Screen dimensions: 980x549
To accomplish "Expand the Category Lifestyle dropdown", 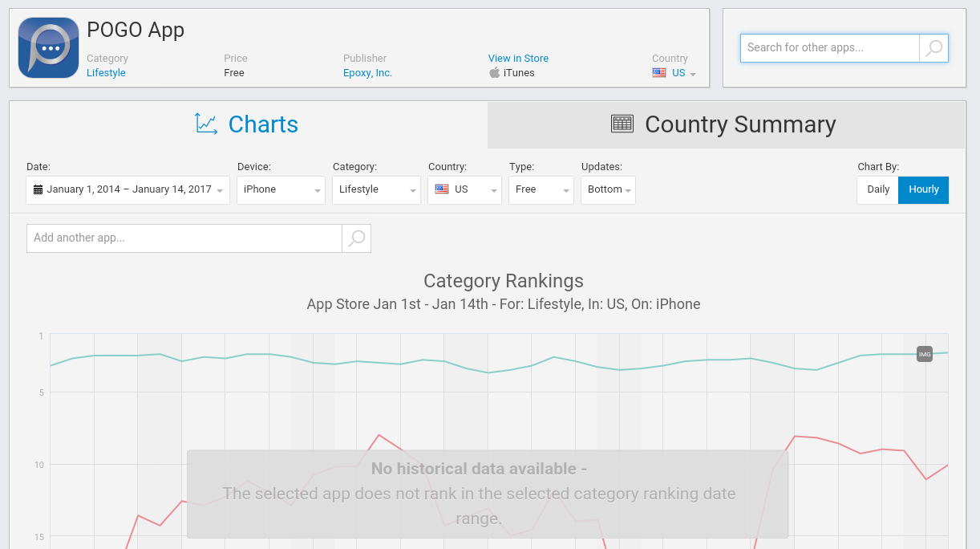I will 376,190.
